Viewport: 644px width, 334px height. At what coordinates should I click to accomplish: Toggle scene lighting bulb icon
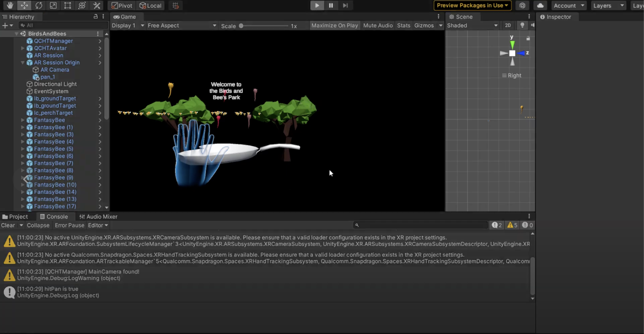coord(522,25)
